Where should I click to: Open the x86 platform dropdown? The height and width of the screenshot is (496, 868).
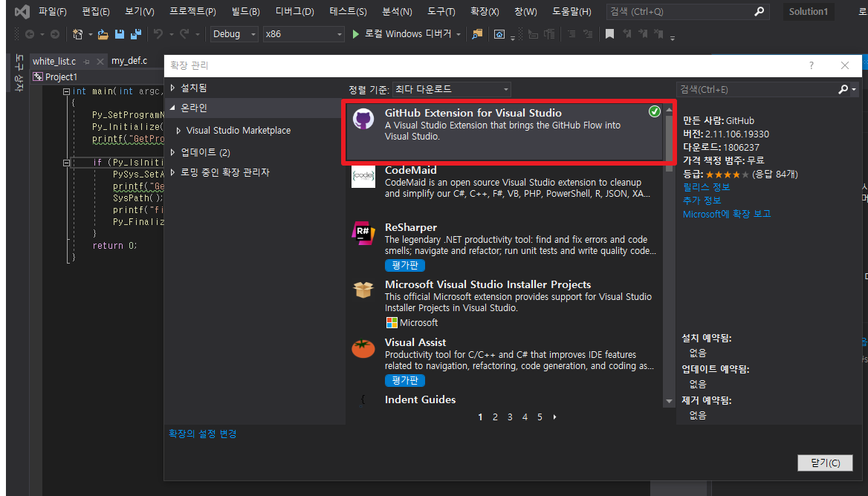pos(303,34)
